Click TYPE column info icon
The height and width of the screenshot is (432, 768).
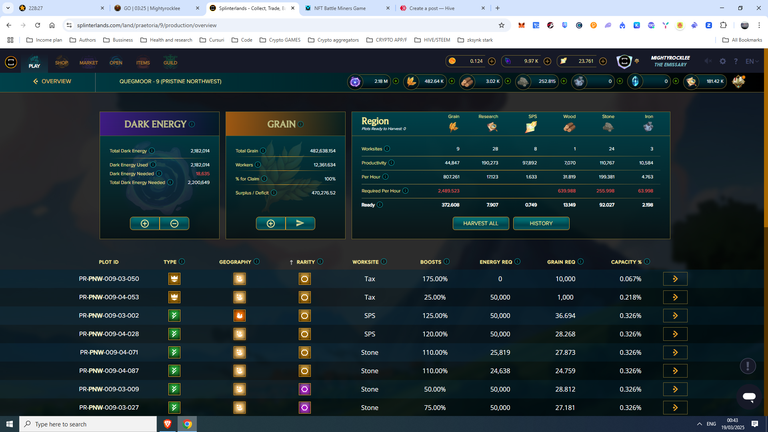coord(182,262)
